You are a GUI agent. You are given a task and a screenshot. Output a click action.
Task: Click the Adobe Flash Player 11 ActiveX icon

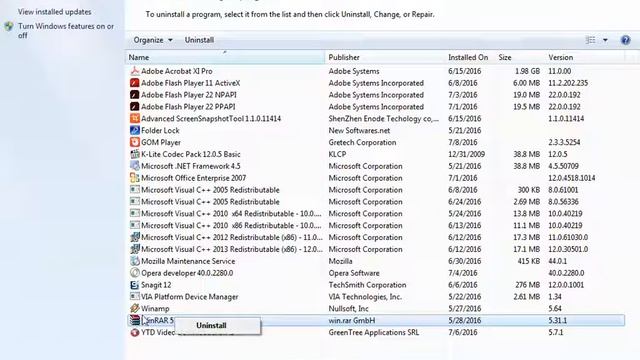click(135, 83)
